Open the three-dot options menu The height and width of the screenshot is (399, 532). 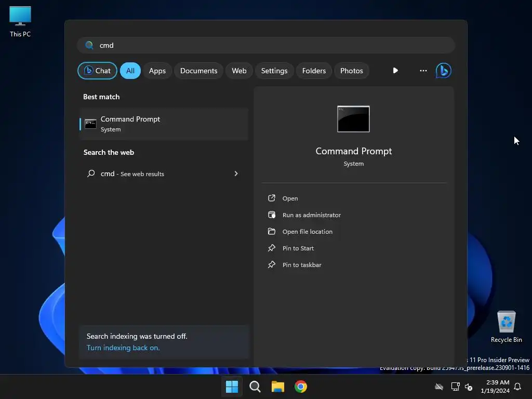[x=423, y=71]
